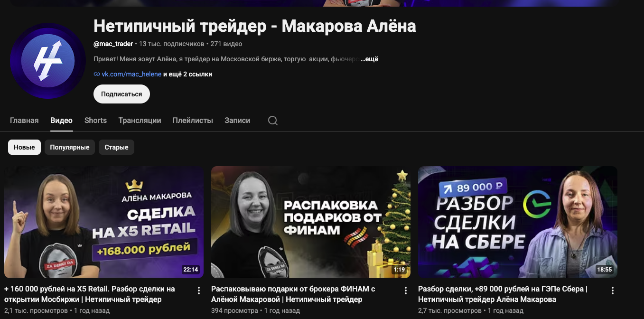
Task: Open the X5 Retail deal video thumbnail
Action: coord(104,222)
